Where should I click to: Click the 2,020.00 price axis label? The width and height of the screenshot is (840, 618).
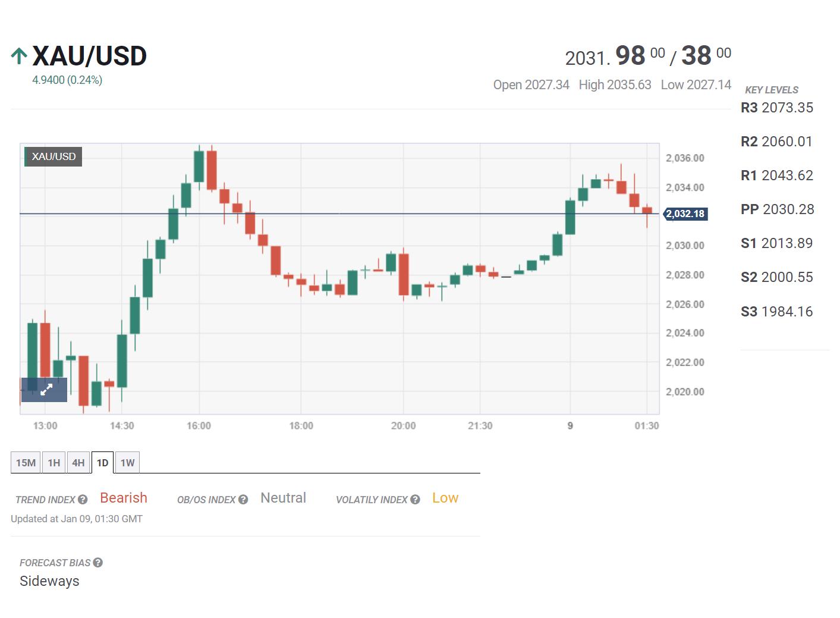coord(685,392)
